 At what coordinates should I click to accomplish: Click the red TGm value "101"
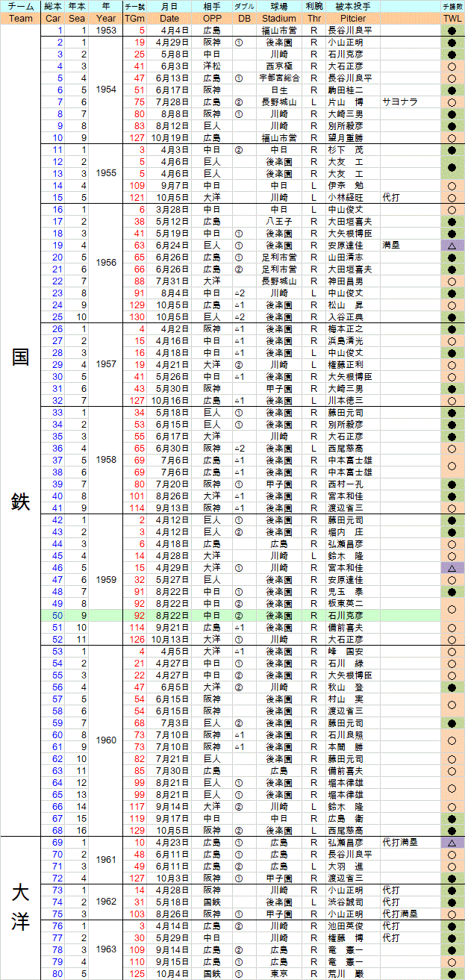coord(137,496)
